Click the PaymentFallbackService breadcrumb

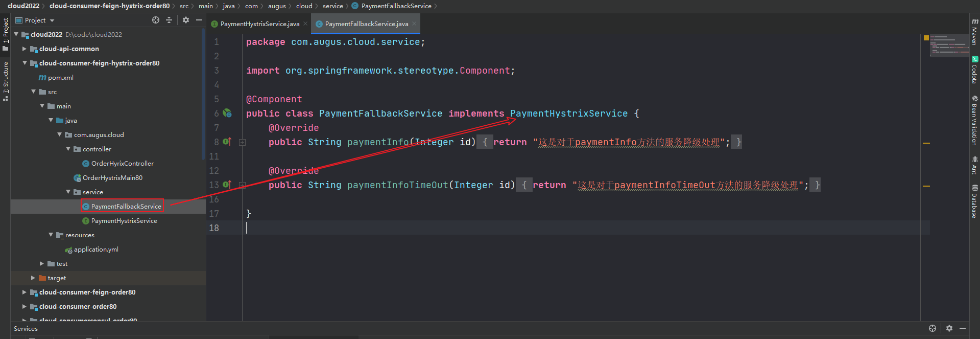(392, 6)
